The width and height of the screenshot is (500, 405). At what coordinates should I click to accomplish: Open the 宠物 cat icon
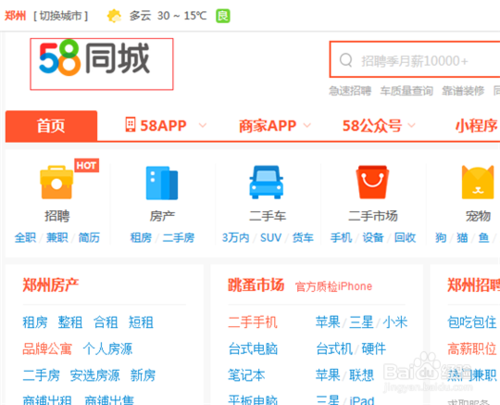tap(478, 182)
